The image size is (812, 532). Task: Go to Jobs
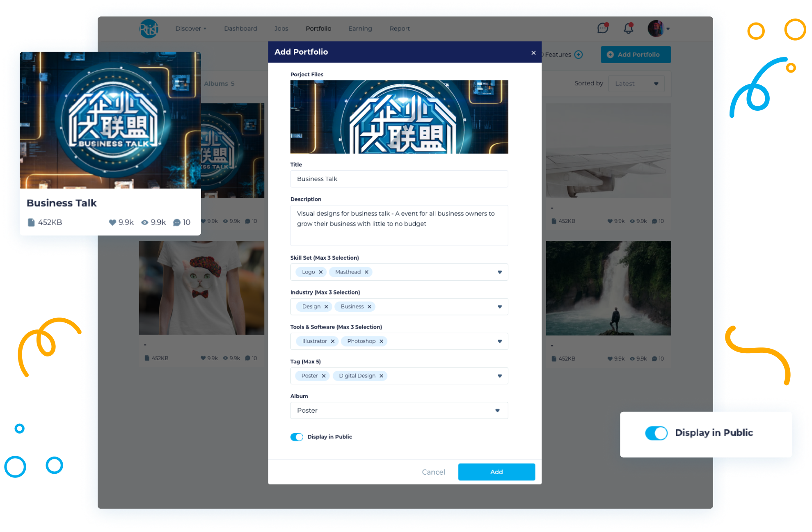coord(281,29)
